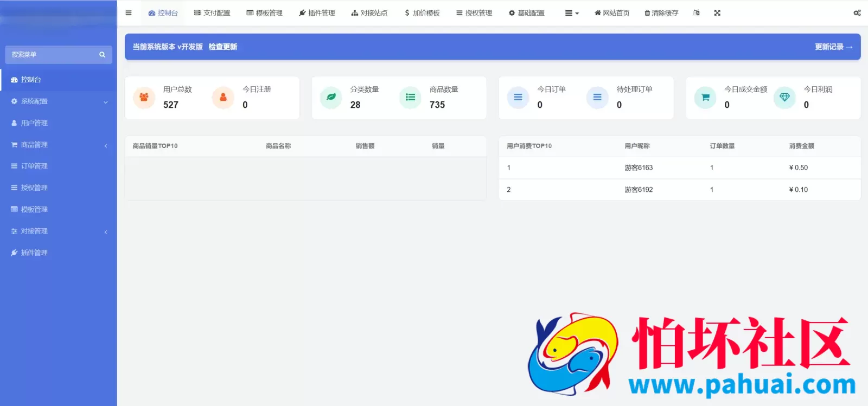The width and height of the screenshot is (868, 406).
Task: Click the 今日注册 user icon
Action: tap(223, 98)
